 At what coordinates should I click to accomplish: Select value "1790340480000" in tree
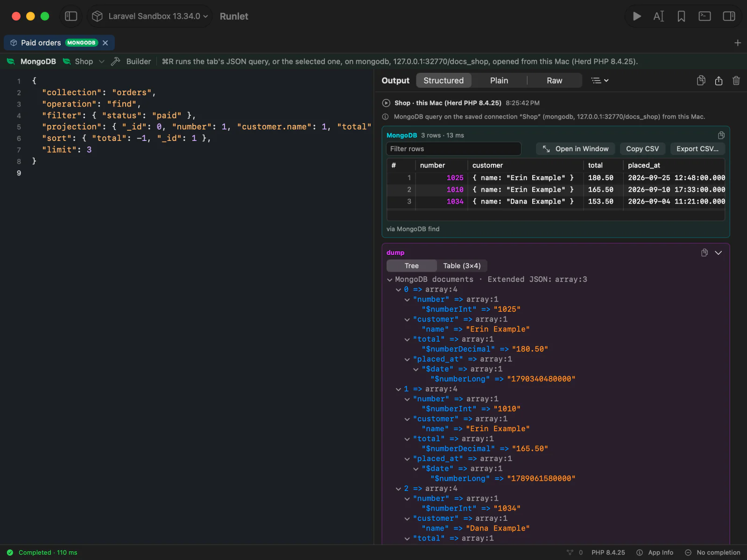pos(541,379)
